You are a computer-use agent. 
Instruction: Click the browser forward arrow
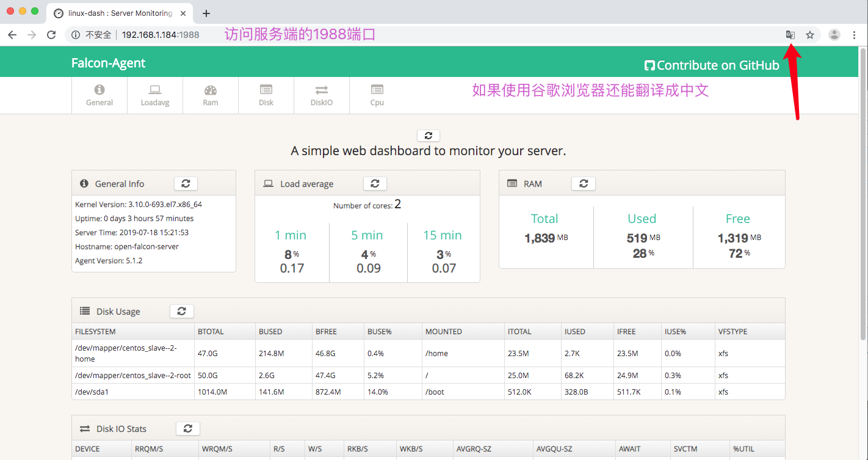tap(32, 35)
